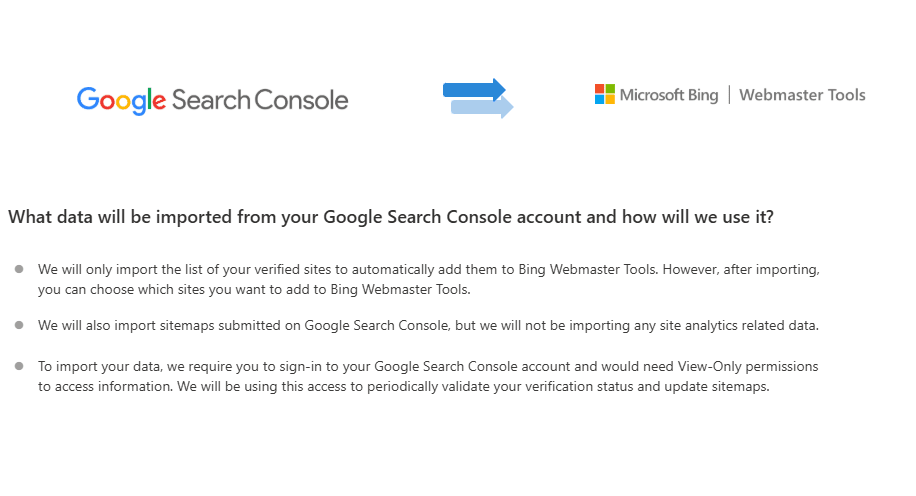Viewport: 916px width, 496px height.
Task: Click the Webmaster Tools logo text
Action: pos(802,95)
